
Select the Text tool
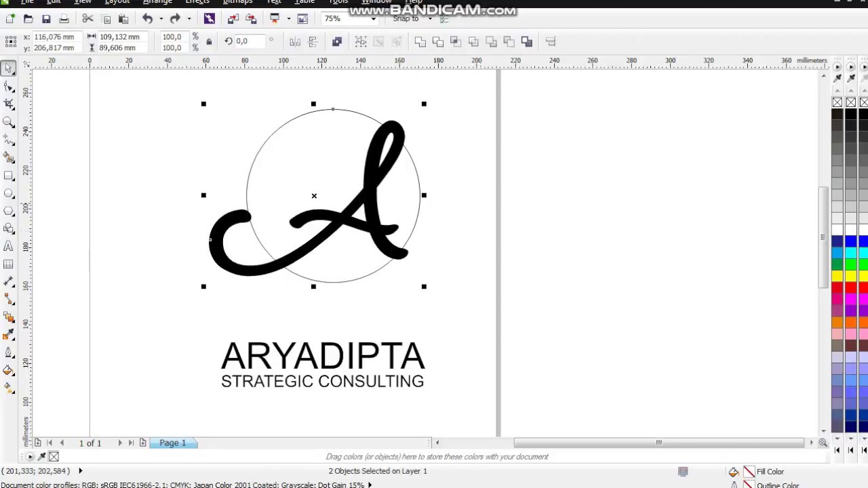(8, 246)
